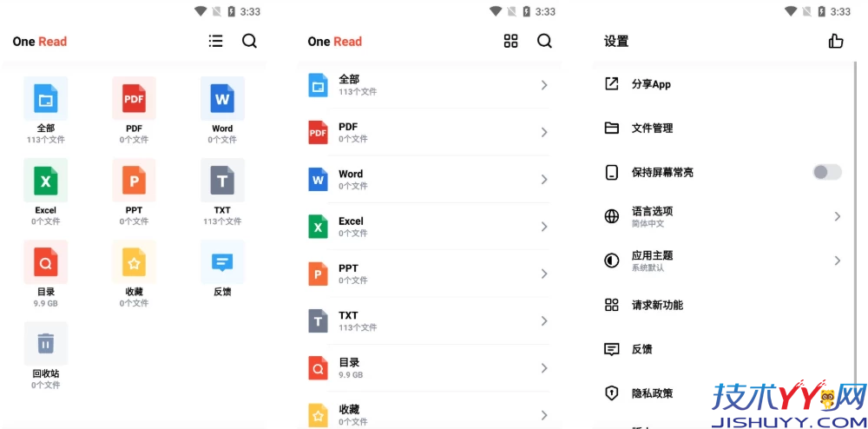Screen dimensions: 868x429
Task: Tap the phone icon beside 保持屏幕常亮
Action: 612,172
